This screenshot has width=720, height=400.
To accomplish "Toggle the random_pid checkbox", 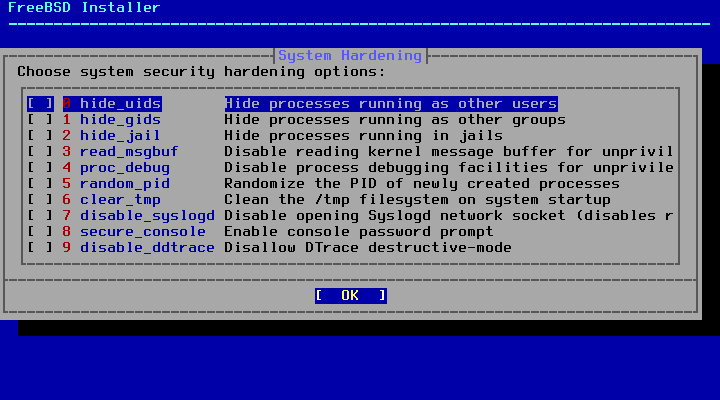I will pos(40,184).
